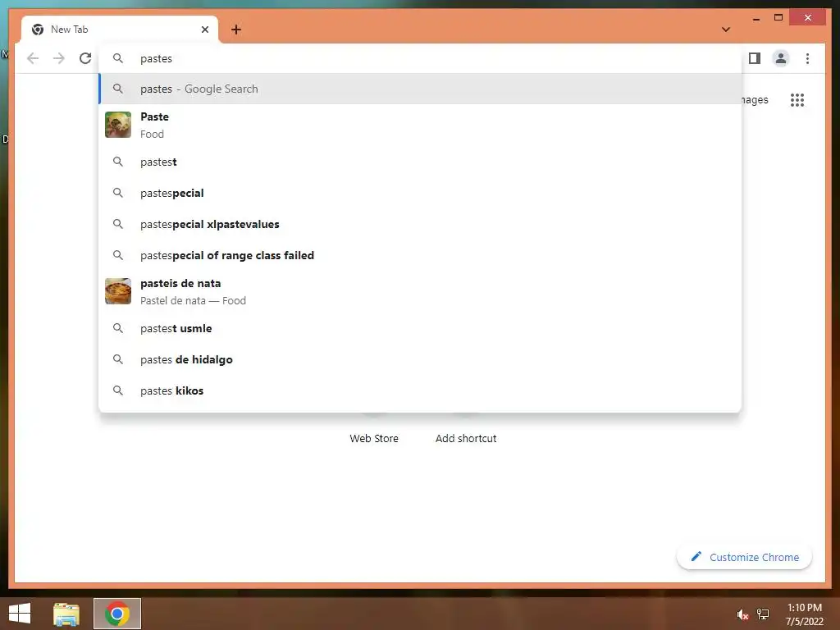Click the Customize Chrome button
This screenshot has height=630, width=840.
point(744,557)
